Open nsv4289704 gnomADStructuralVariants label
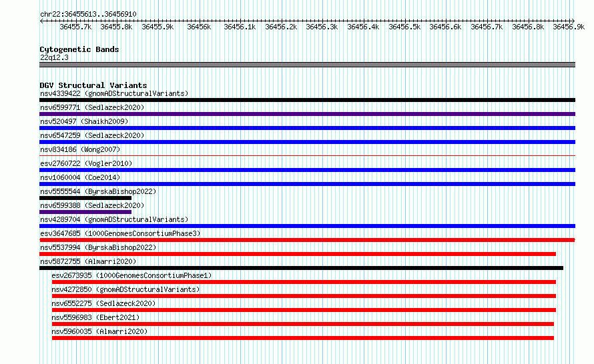The width and height of the screenshot is (594, 364). click(x=114, y=219)
